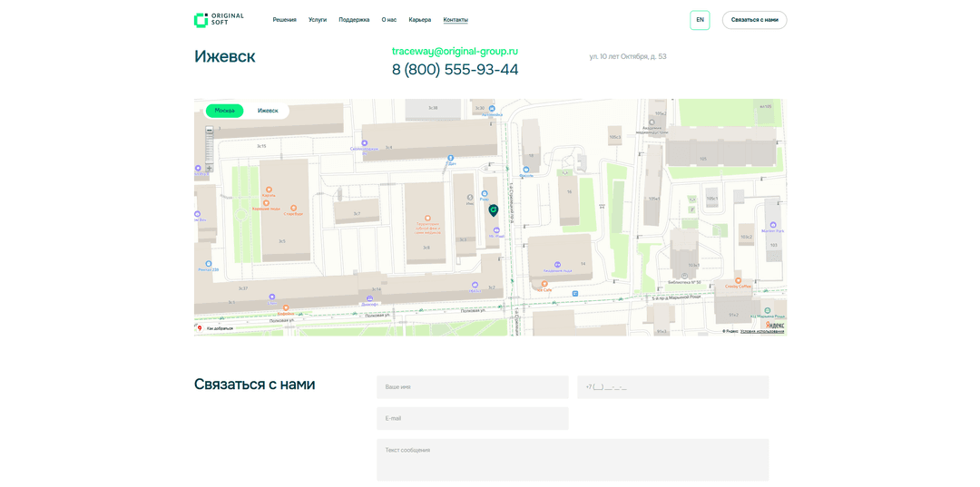Screen dimensions: 980x487
Task: Click the Rental 239 map marker
Action: pyautogui.click(x=208, y=264)
